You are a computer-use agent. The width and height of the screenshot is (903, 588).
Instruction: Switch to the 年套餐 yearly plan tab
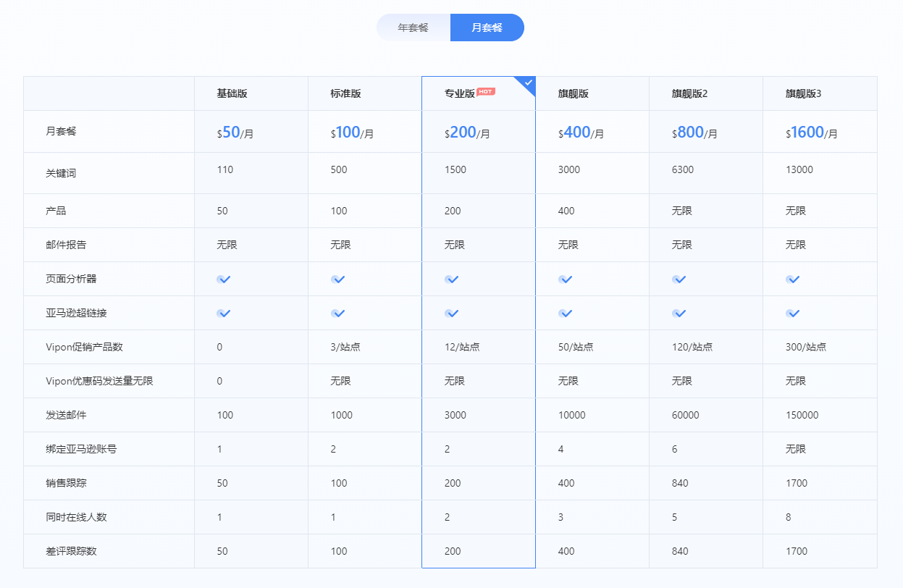coord(413,28)
